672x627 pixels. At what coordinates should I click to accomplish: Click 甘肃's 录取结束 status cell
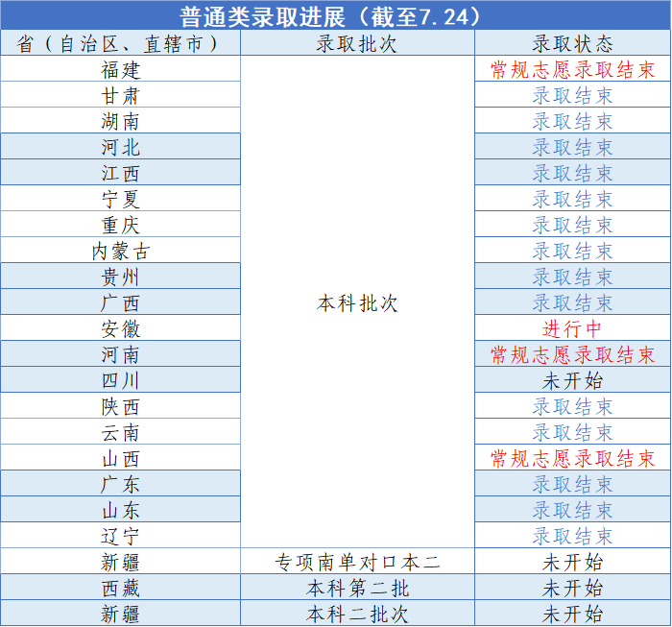click(572, 95)
